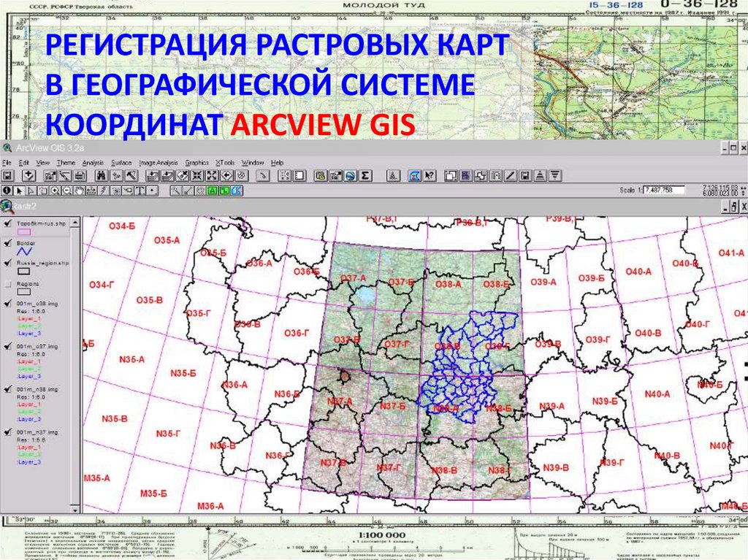
Task: Select the Pan hand tool
Action: [x=79, y=191]
